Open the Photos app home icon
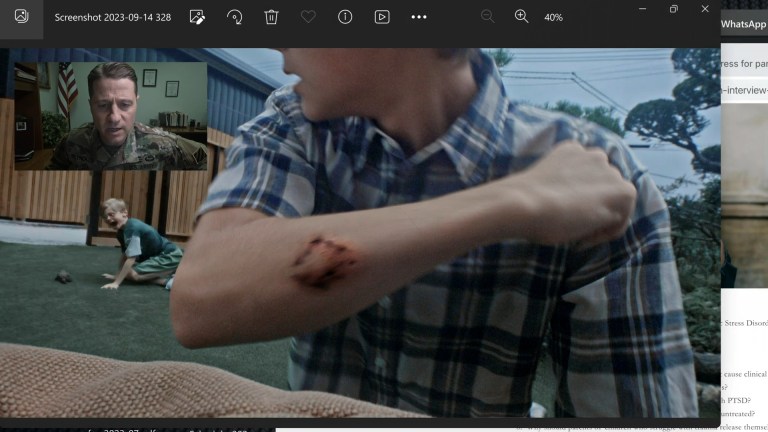Image resolution: width=768 pixels, height=432 pixels. tap(21, 17)
